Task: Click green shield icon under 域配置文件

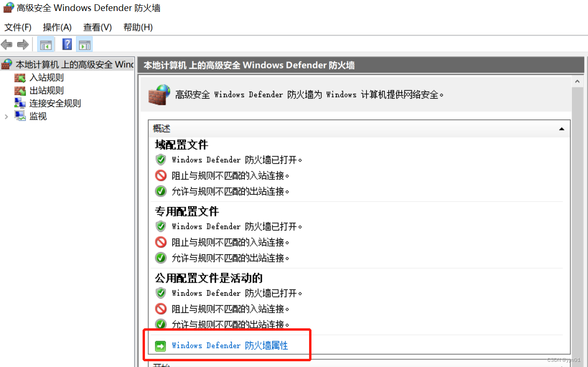Action: point(161,160)
